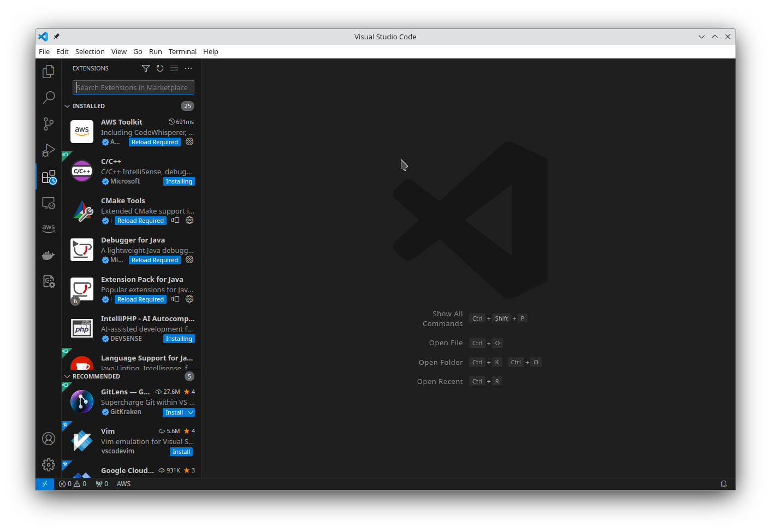The image size is (771, 532).
Task: Open GitLens Install dropdown arrow
Action: tap(191, 413)
